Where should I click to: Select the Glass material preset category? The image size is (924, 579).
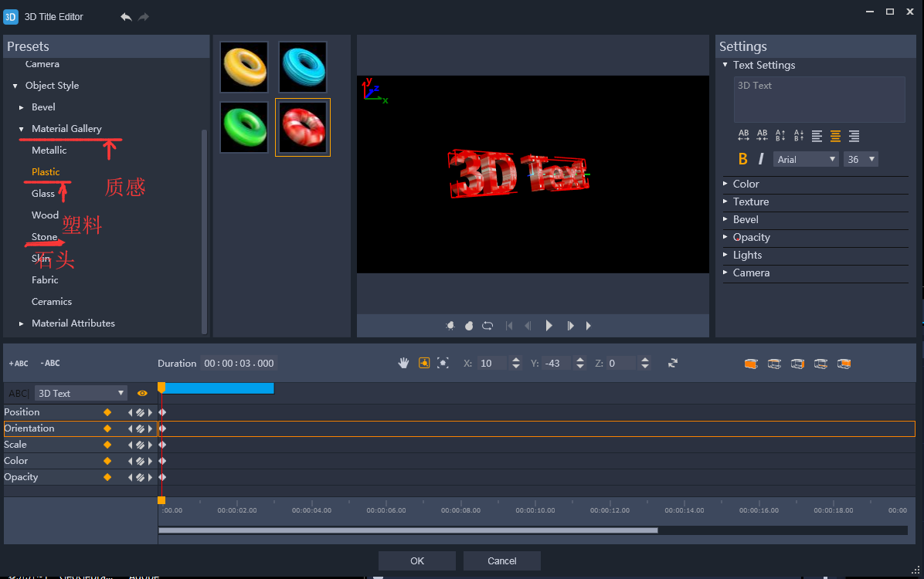click(43, 194)
